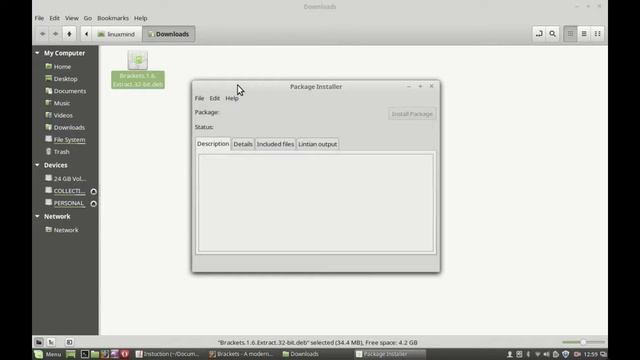The width and height of the screenshot is (640, 360).
Task: Switch to the Description tab
Action: [x=213, y=144]
